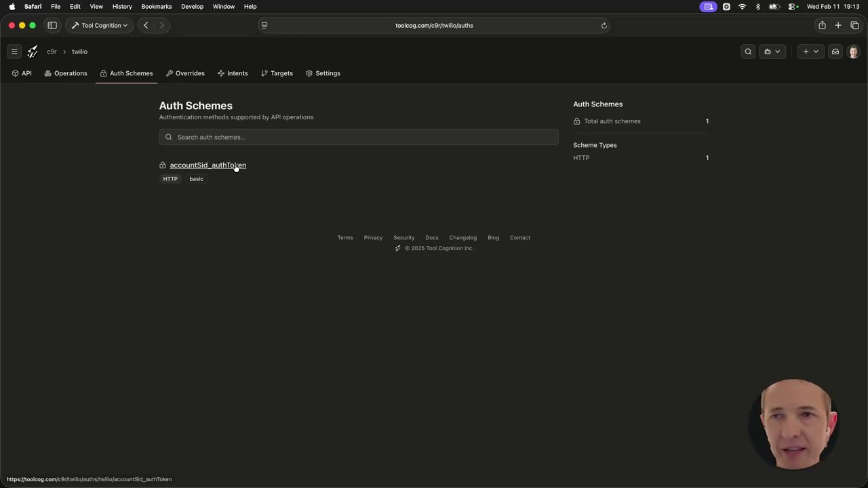
Task: Switch to the Operations tab
Action: (66, 73)
